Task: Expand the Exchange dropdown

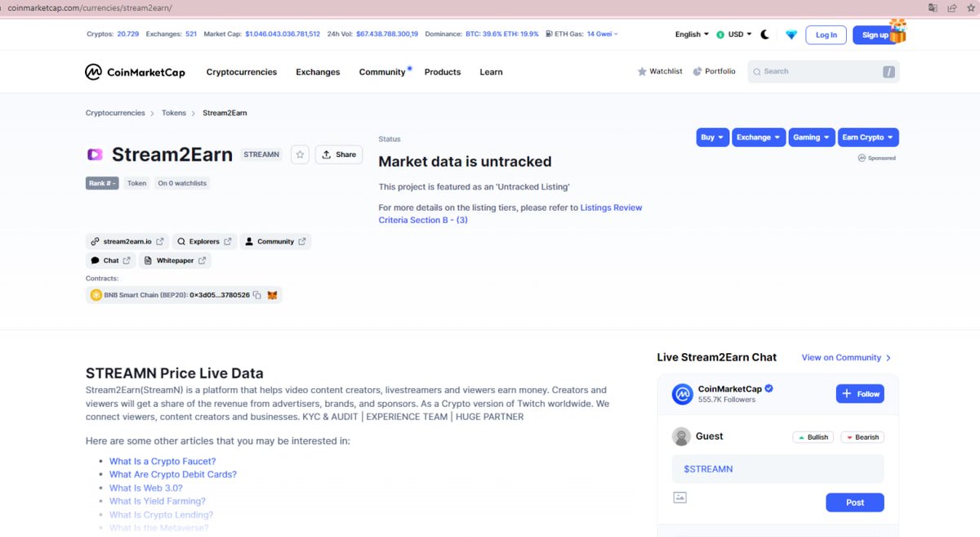Action: [x=759, y=137]
